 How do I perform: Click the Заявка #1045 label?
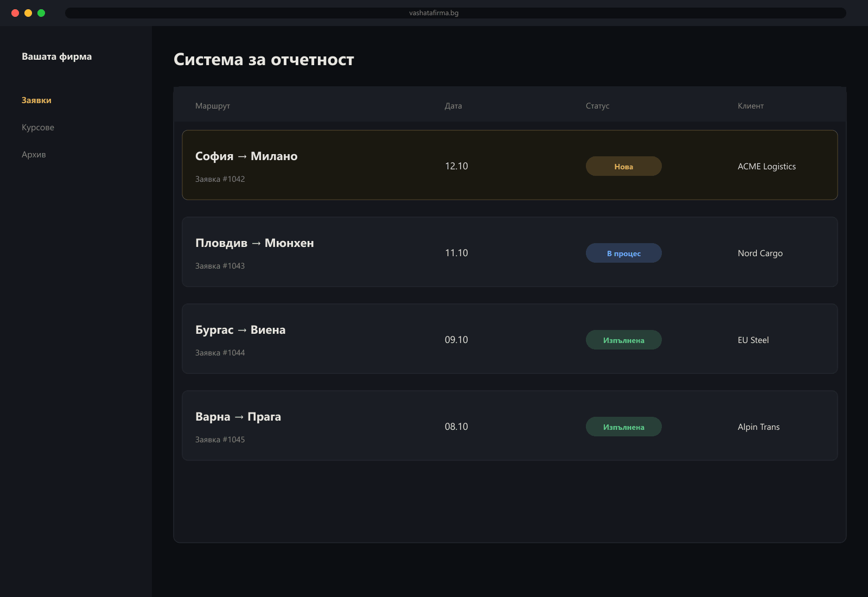click(220, 440)
